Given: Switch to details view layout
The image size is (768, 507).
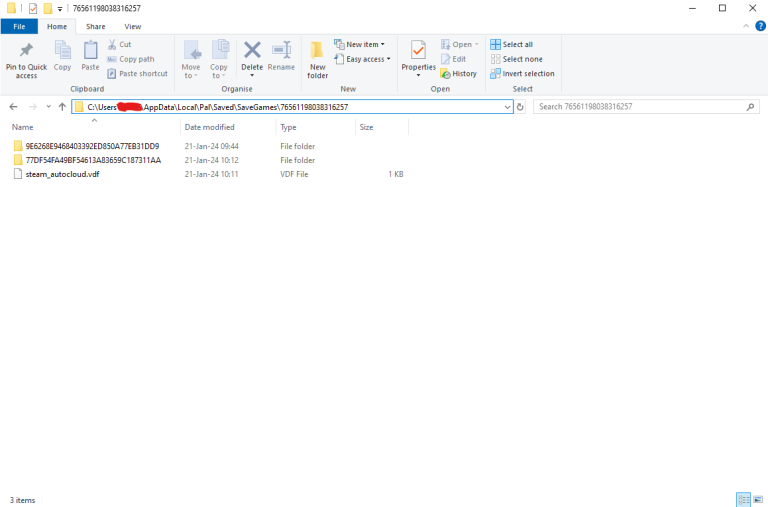Looking at the screenshot, I should 743,499.
